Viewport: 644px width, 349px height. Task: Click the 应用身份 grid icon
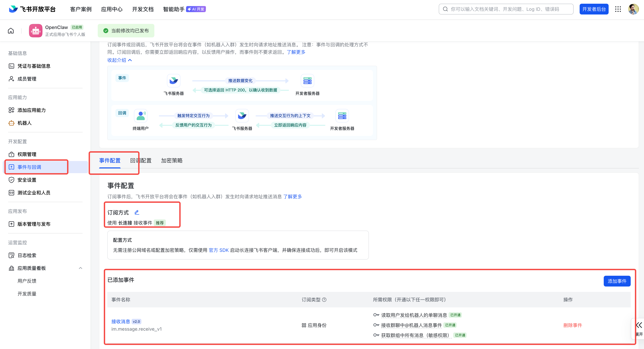coord(304,325)
